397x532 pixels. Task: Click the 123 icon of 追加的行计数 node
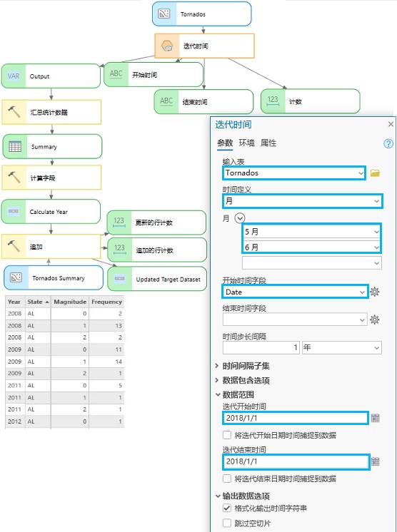point(119,250)
